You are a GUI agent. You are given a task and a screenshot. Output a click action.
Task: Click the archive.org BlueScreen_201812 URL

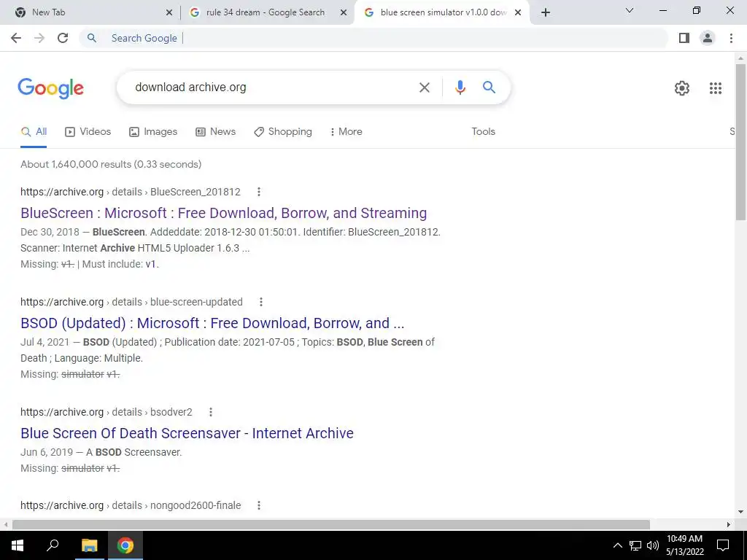pyautogui.click(x=131, y=192)
